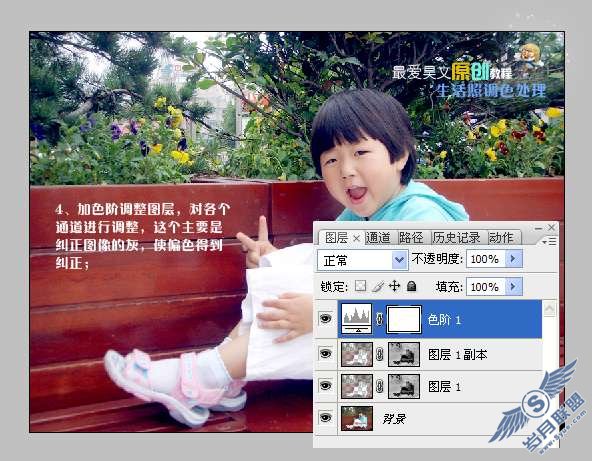592x461 pixels.
Task: Click the 图层 1 副本 mask thumbnail
Action: 404,354
